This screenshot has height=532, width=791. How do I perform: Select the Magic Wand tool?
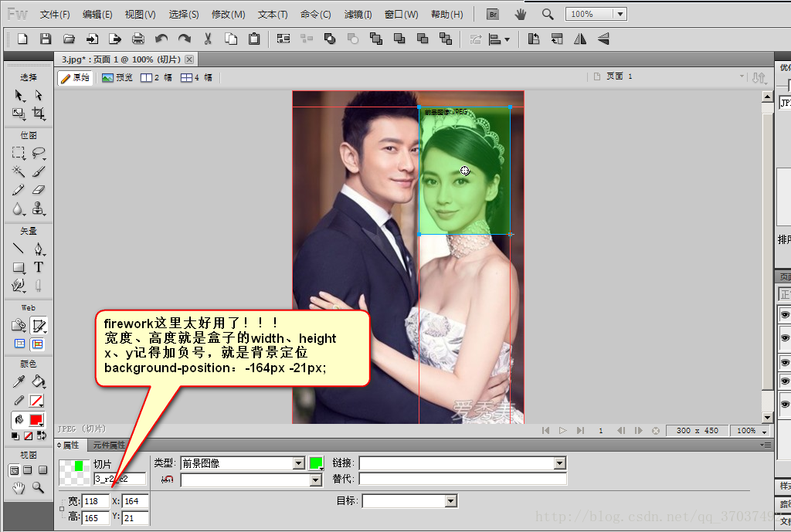tap(19, 171)
